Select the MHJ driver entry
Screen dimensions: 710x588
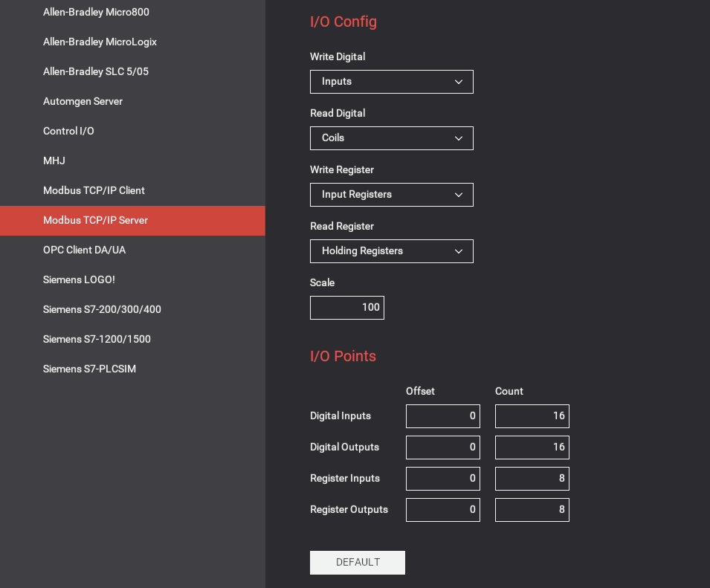[x=132, y=161]
